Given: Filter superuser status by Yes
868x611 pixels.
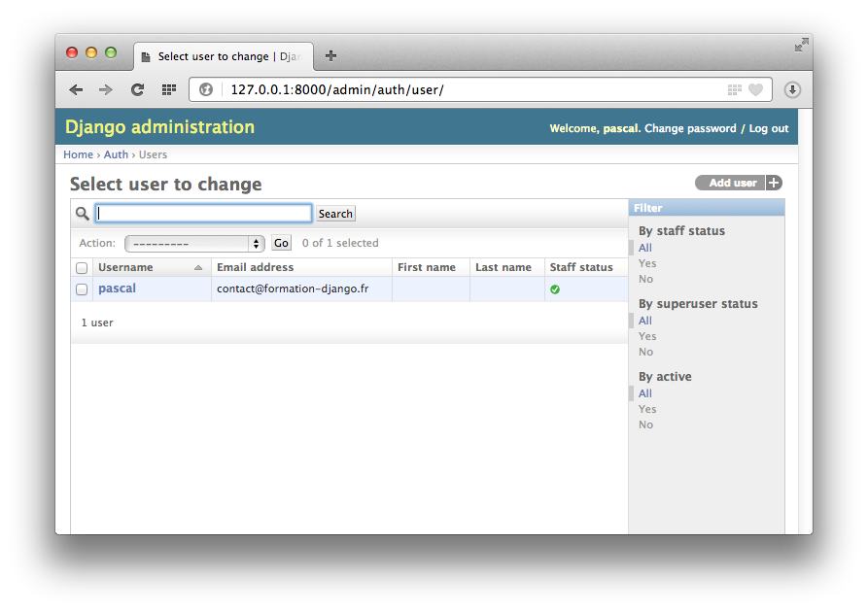Looking at the screenshot, I should pos(647,336).
